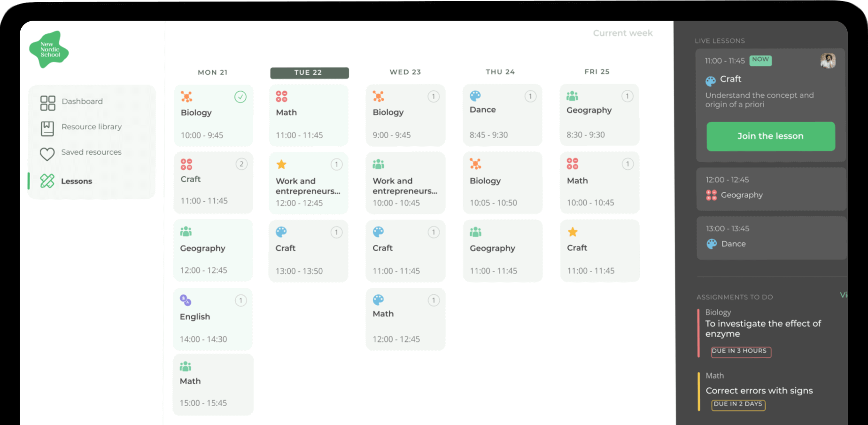Viewport: 868px width, 425px height.
Task: Click the New Nordic School logo
Action: [49, 50]
